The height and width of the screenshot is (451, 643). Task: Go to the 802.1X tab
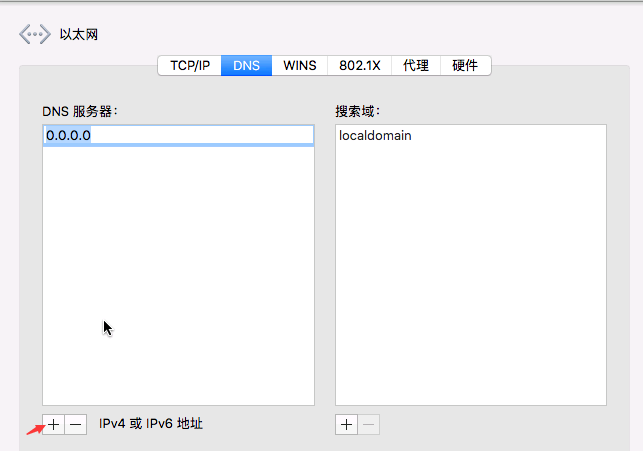(x=358, y=65)
